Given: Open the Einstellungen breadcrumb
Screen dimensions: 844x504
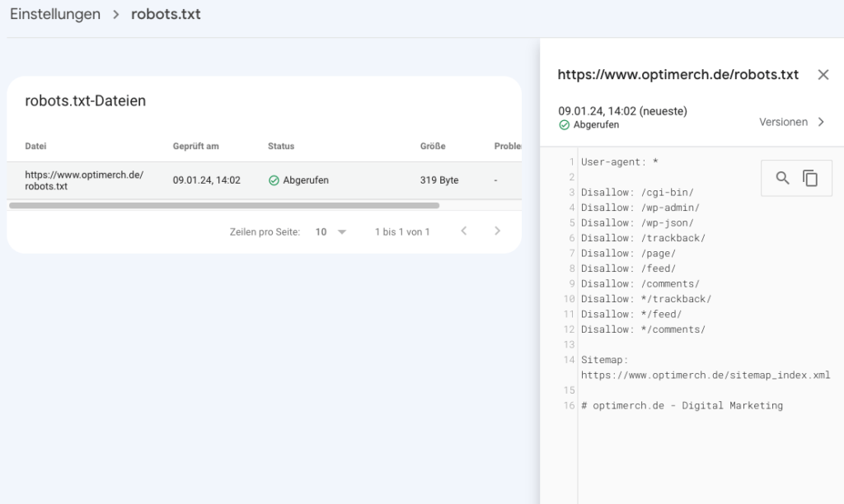Looking at the screenshot, I should click(x=54, y=14).
